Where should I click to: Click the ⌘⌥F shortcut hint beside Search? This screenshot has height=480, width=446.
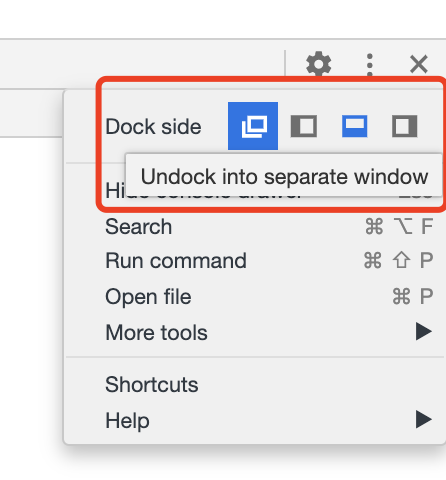[x=399, y=227]
